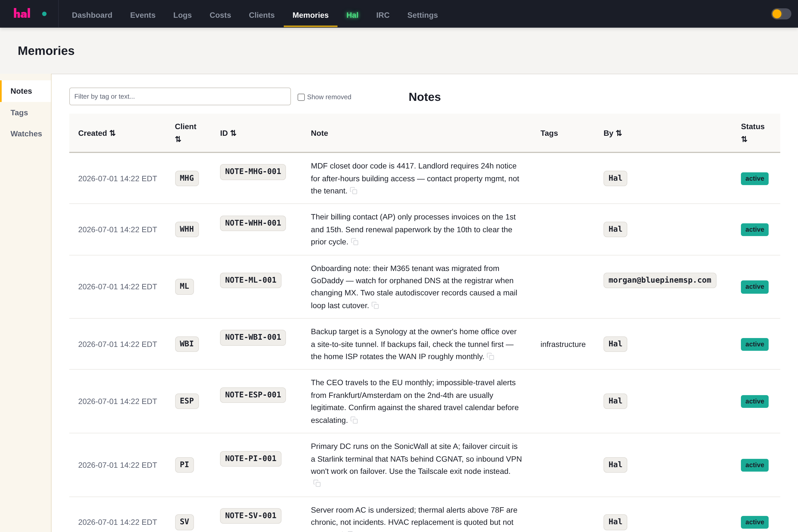Select Watches in the sidebar
798x532 pixels.
tap(26, 134)
